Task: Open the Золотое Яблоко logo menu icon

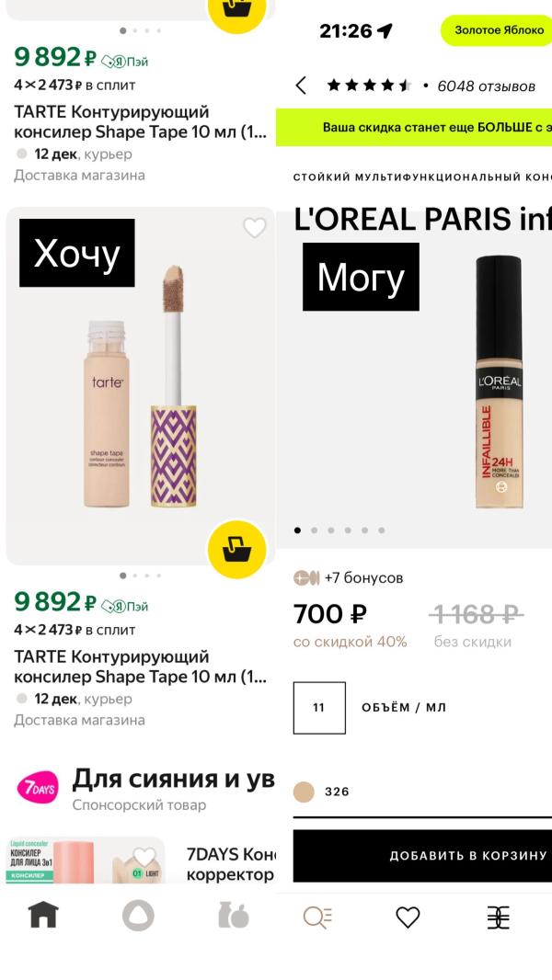Action: [x=499, y=917]
